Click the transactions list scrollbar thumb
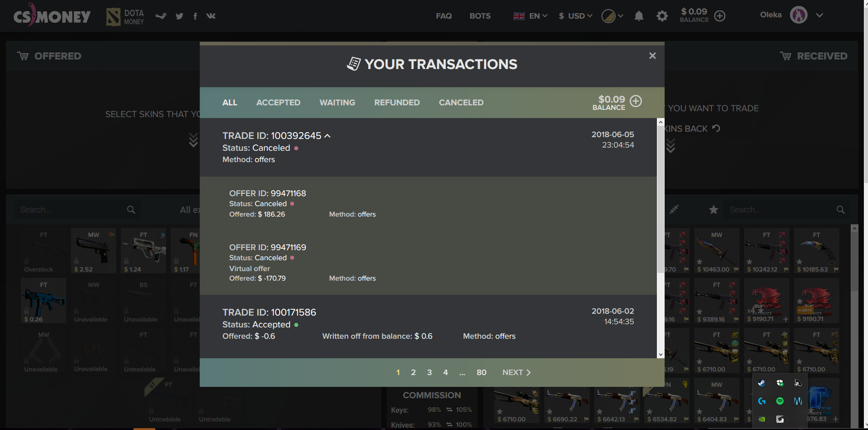Image resolution: width=868 pixels, height=430 pixels. [x=661, y=200]
